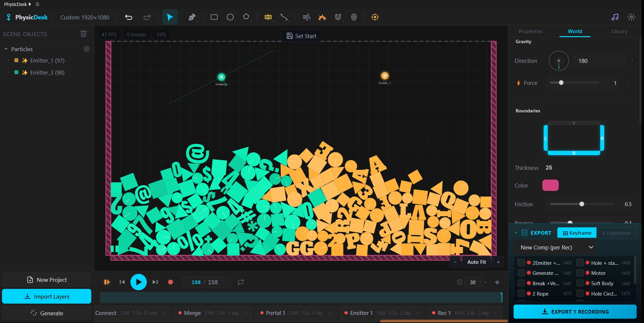Screen dimensions: 644x323
Task: Select the particle emitter tool
Action: (375, 17)
